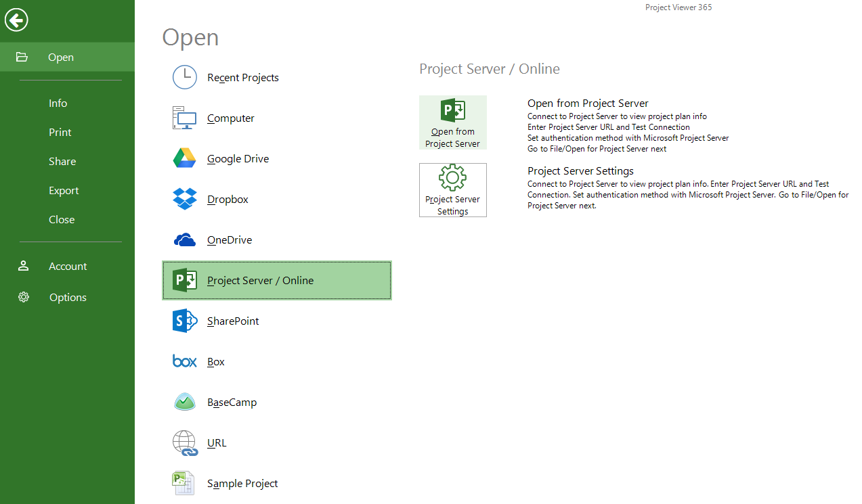Select the Project Server / Online label
Viewport: 862px width, 504px height.
point(261,280)
